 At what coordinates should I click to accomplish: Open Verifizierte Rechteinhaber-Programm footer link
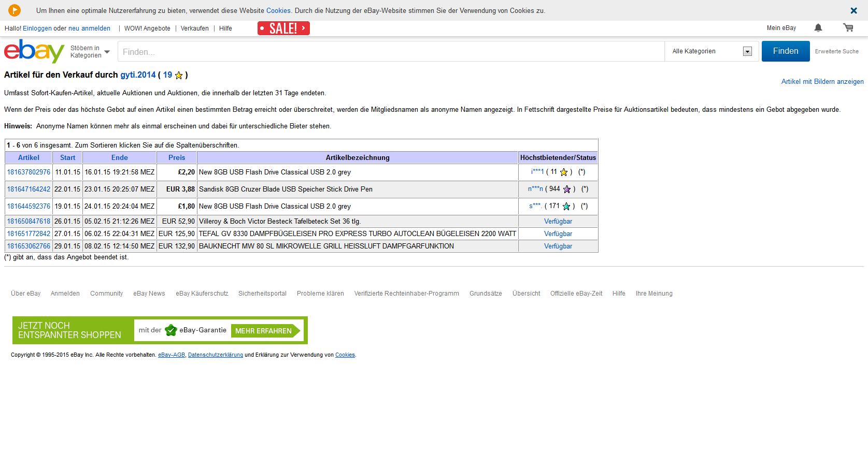click(x=407, y=294)
